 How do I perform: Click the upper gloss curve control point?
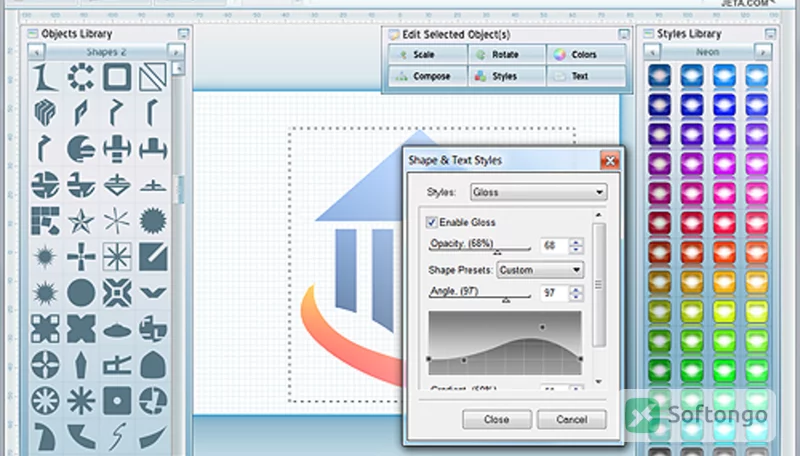(542, 327)
